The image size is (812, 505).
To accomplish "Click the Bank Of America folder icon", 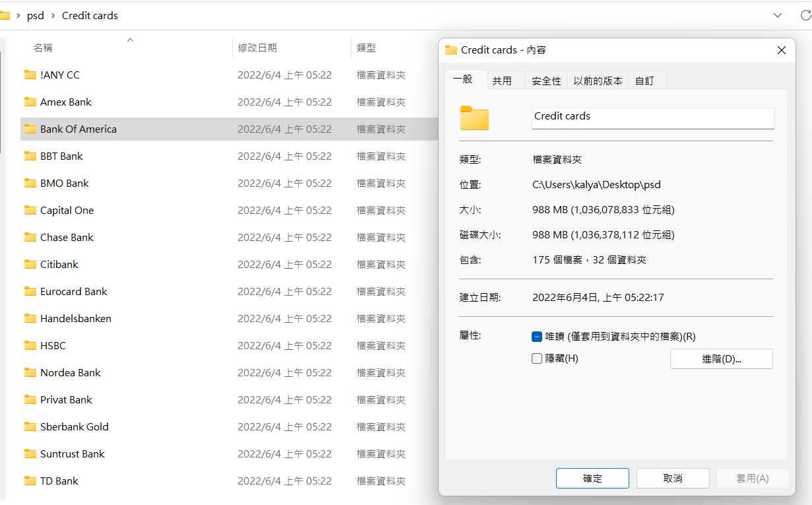I will (x=30, y=129).
